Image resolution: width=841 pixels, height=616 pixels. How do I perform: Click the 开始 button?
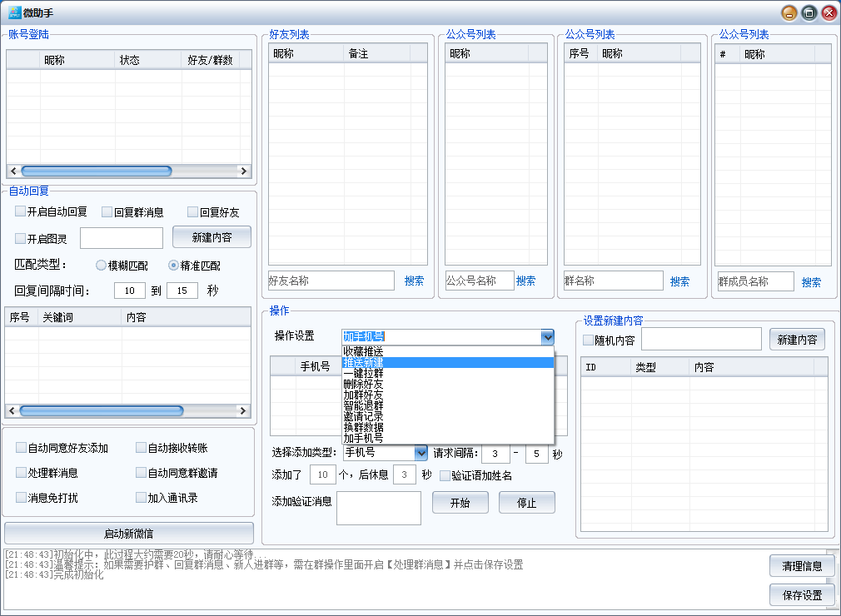[x=460, y=503]
